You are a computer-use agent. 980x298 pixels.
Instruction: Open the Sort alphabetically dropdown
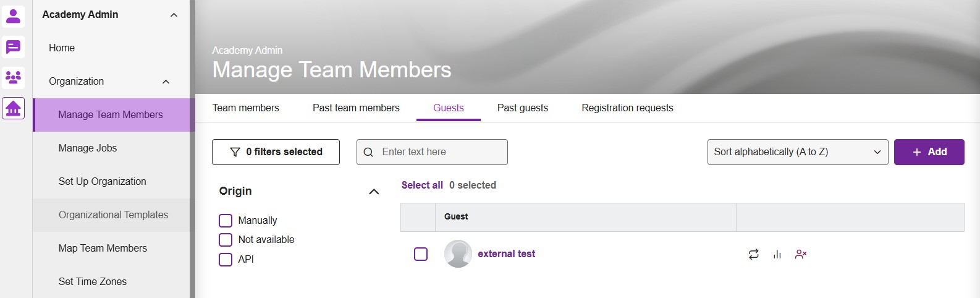point(798,152)
